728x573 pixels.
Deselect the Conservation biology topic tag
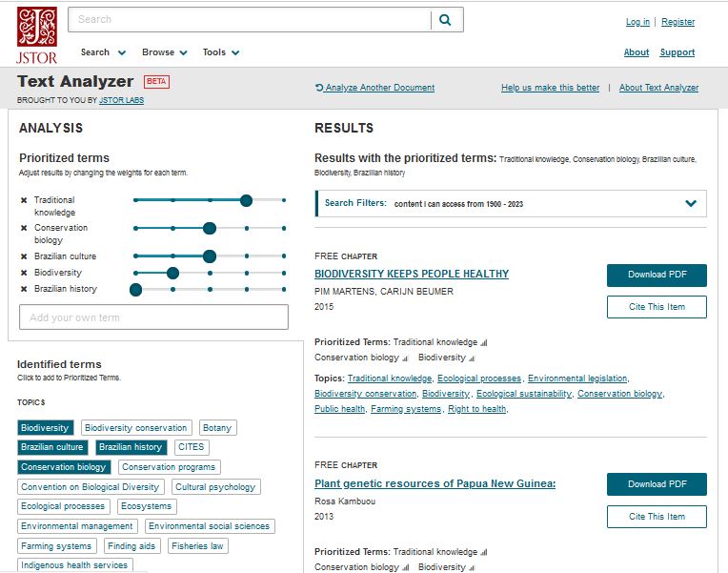64,467
